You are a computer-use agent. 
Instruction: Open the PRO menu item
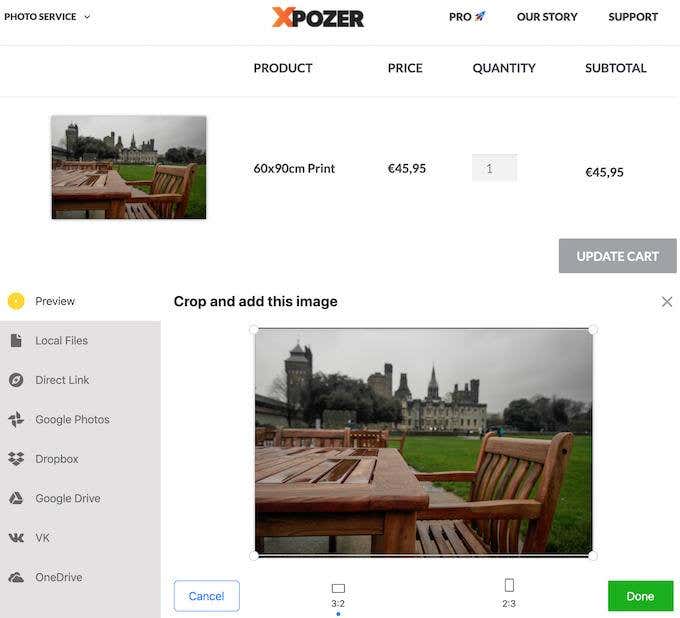[x=467, y=17]
